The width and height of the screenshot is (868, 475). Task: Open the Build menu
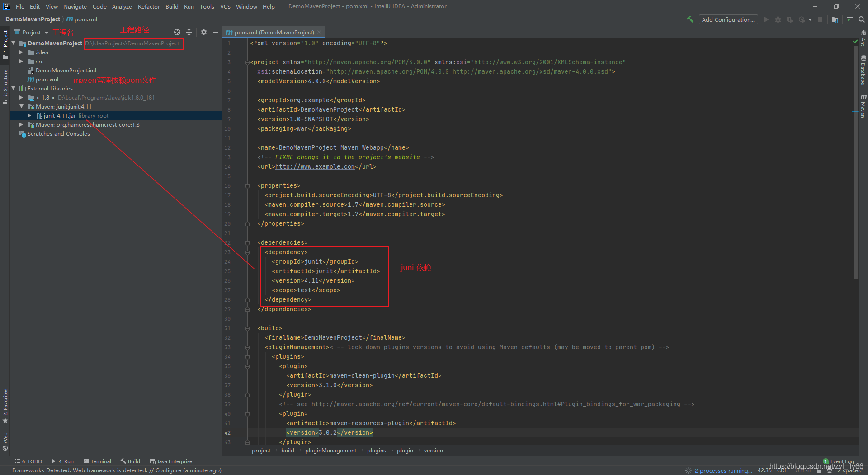172,6
